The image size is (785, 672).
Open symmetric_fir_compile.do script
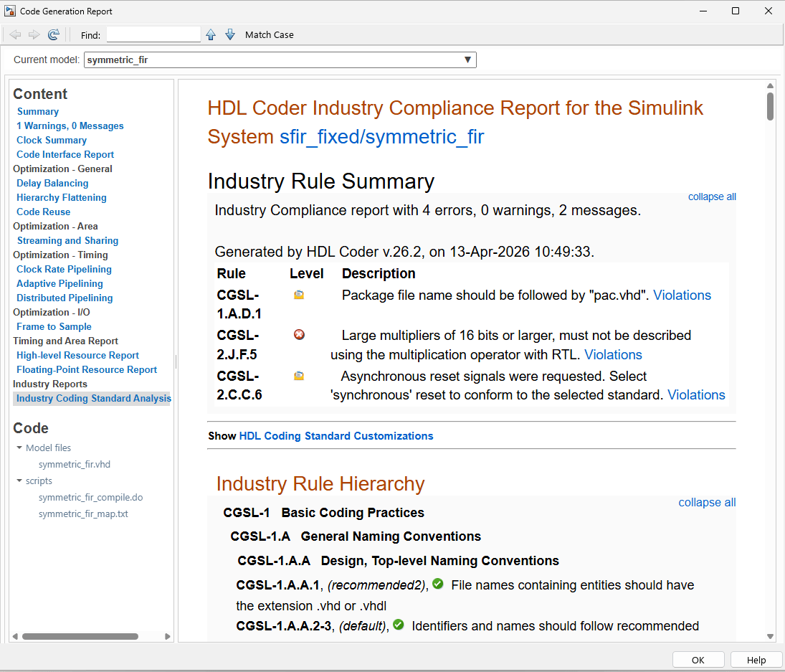[90, 497]
